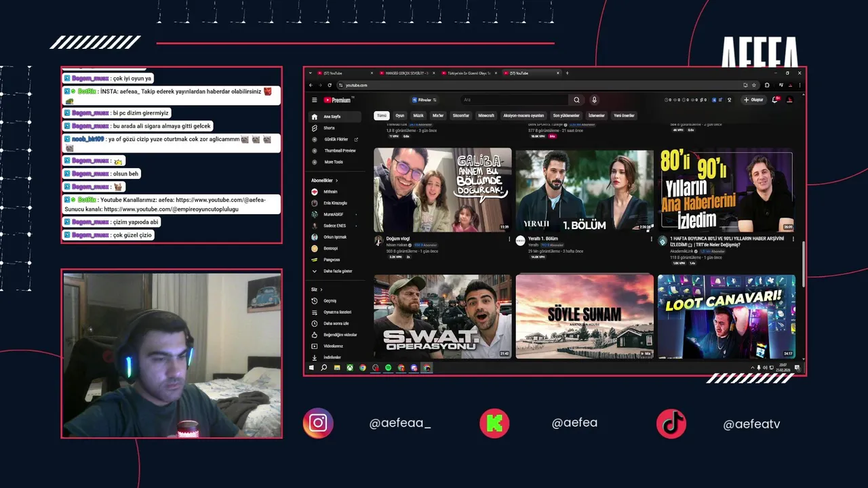
Task: Go back with the browser back arrow
Action: click(x=311, y=85)
